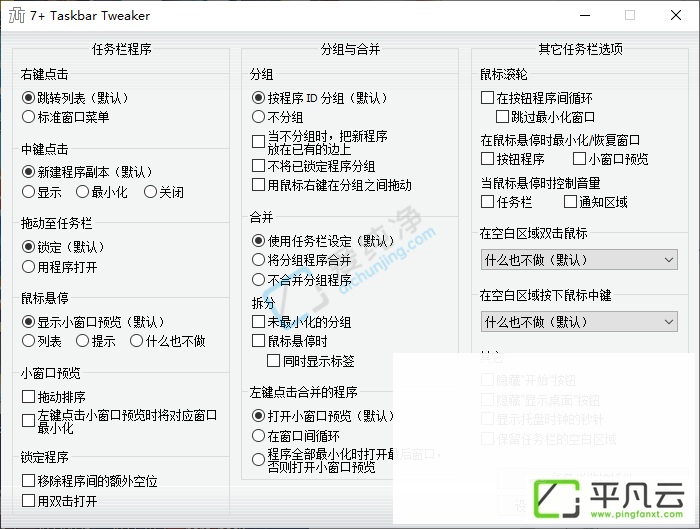The image size is (700, 529).
Task: Select 关闭 under 中键点击
Action: [x=150, y=192]
